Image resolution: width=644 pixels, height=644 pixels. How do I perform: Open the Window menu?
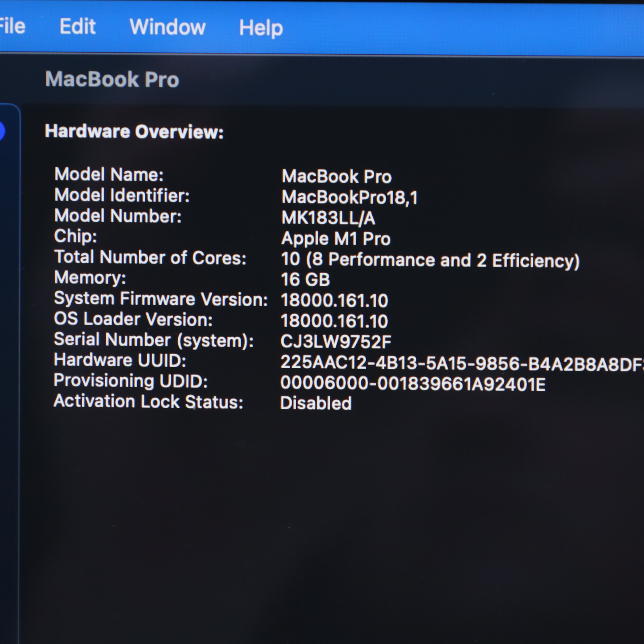pyautogui.click(x=167, y=27)
